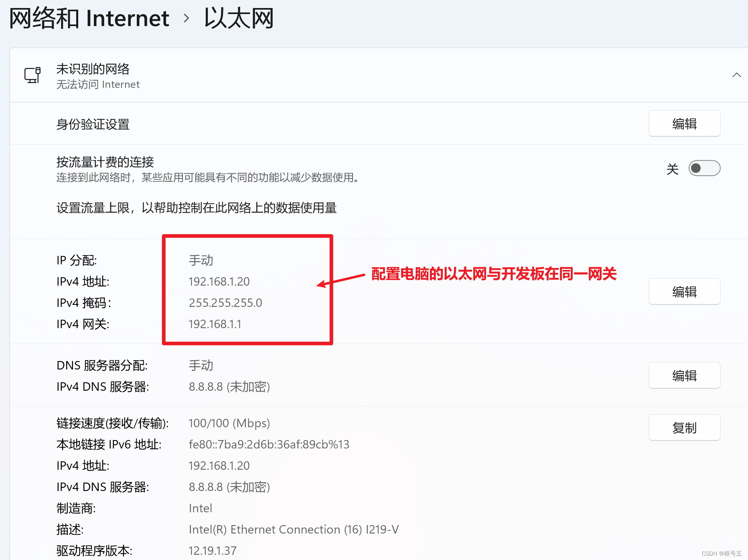Click the 本地链接 IPv6 地址 label

tap(109, 444)
